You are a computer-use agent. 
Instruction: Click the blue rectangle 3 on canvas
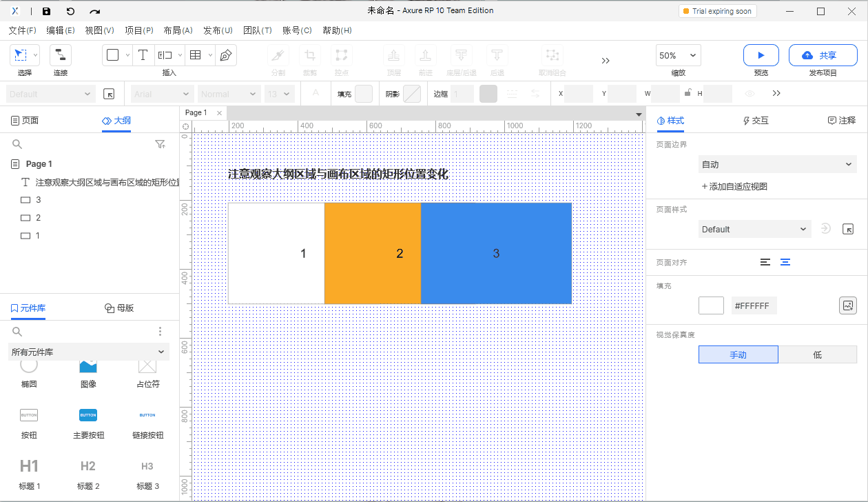[x=496, y=253]
